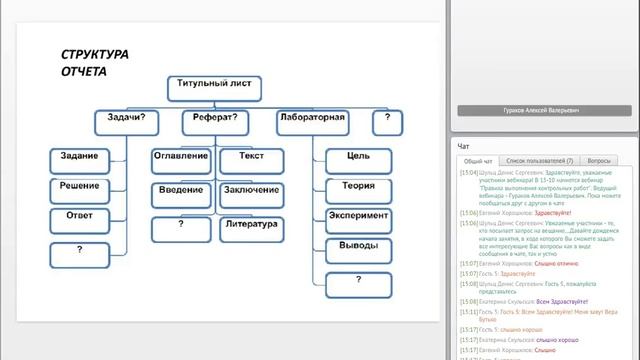Click the Литература box

click(x=251, y=230)
